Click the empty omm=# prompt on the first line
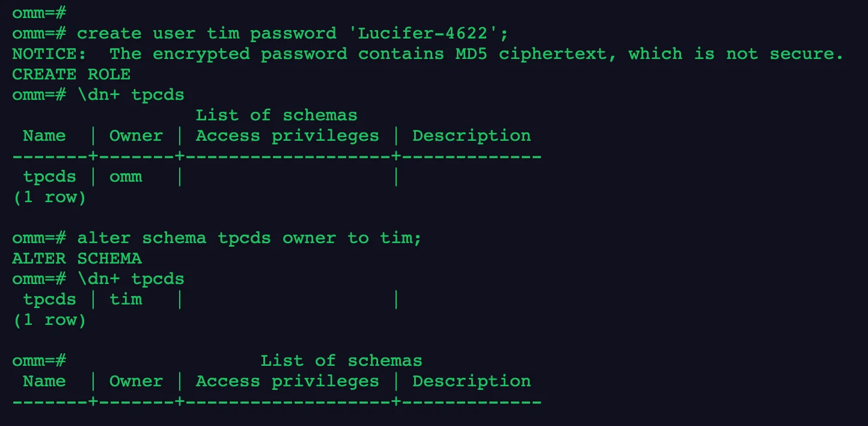 38,13
